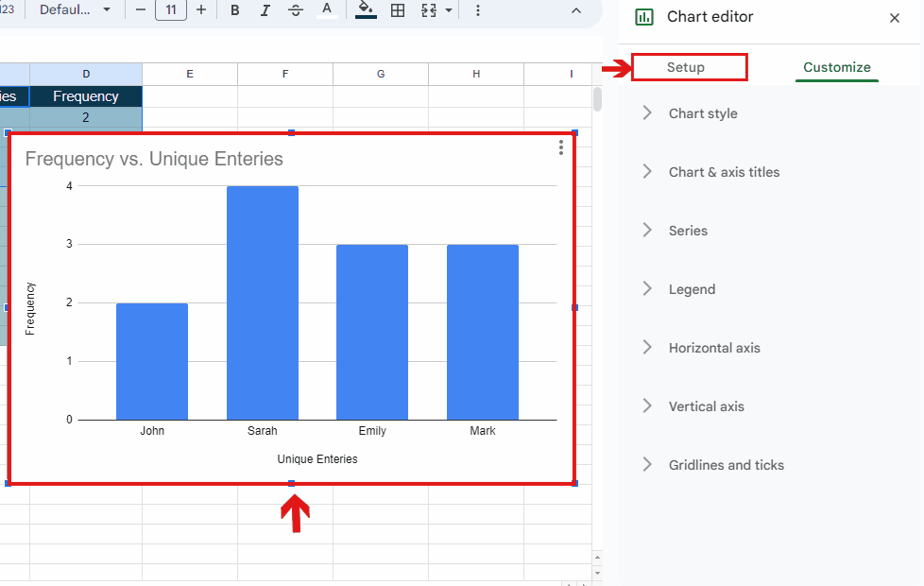The height and width of the screenshot is (586, 924).
Task: Click the vertical Frequency axis title
Action: pos(30,309)
